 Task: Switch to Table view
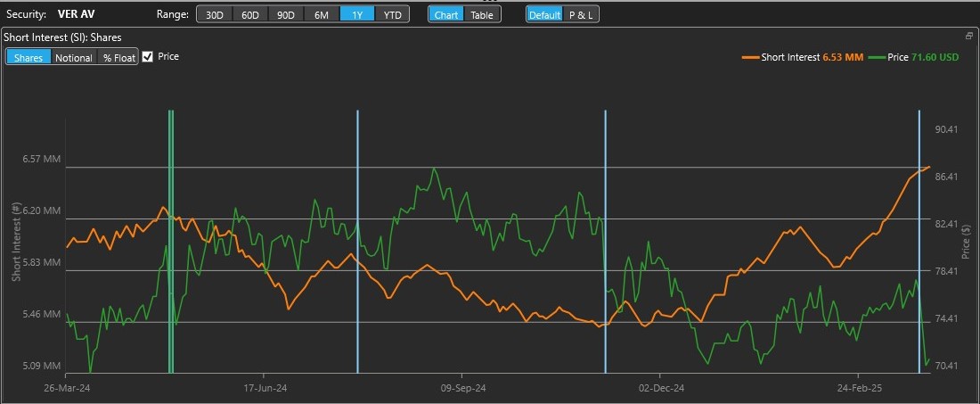coord(482,15)
